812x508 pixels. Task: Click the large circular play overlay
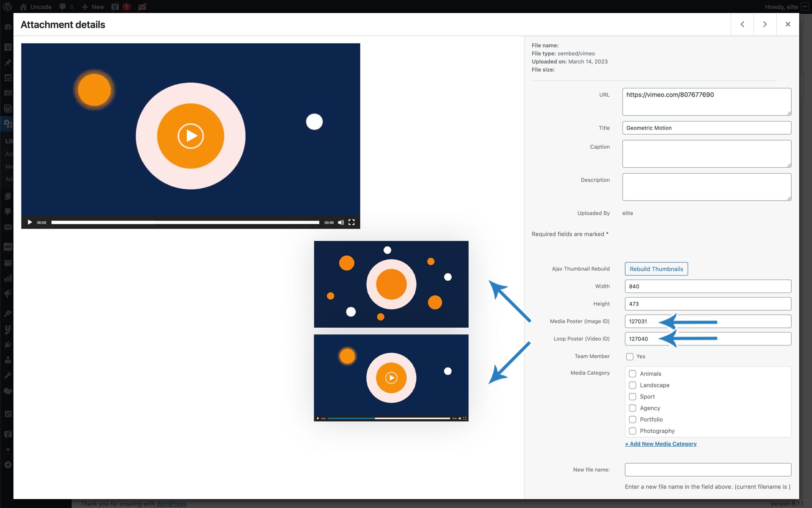191,136
